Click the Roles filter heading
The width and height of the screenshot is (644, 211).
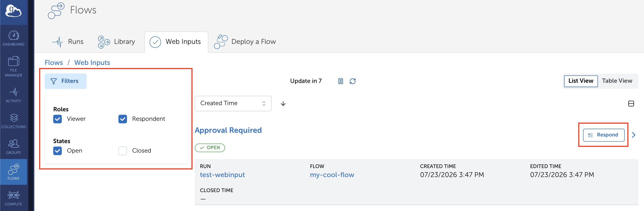pos(61,109)
